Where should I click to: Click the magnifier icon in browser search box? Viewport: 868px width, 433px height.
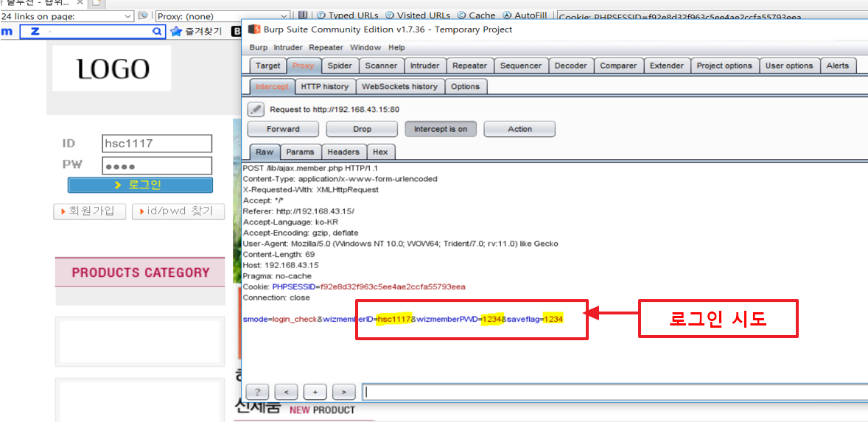pos(156,32)
